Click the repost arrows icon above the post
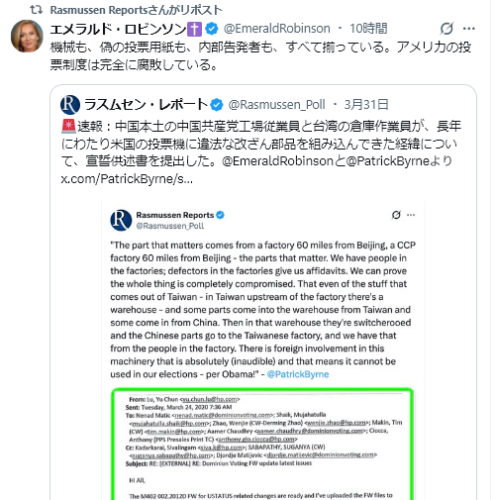The height and width of the screenshot is (500, 495). 36,10
